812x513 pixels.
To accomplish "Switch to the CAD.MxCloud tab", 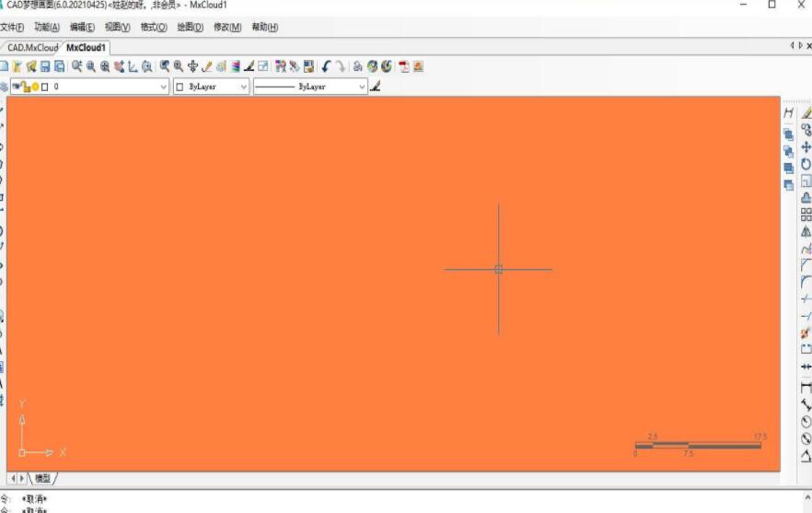I will point(32,48).
